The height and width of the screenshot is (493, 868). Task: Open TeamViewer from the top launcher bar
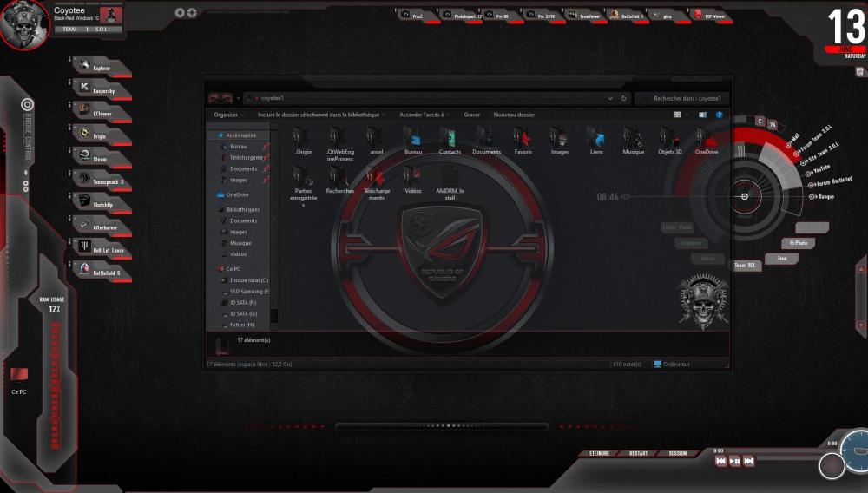click(x=589, y=16)
